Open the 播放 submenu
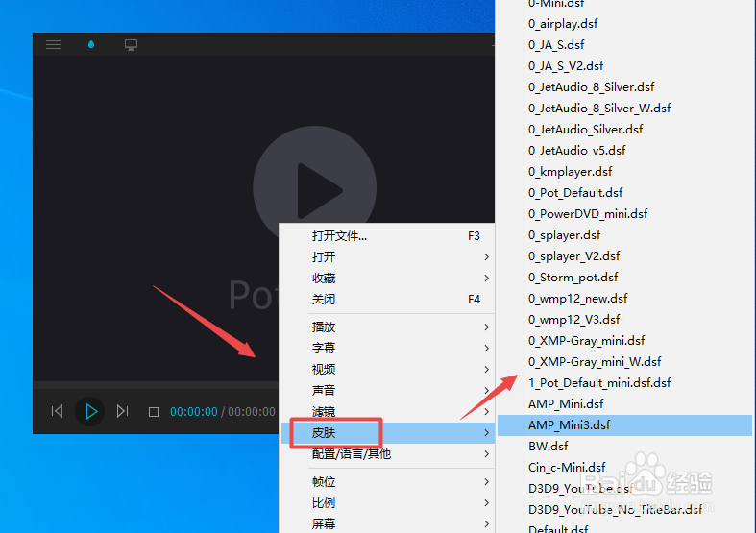This screenshot has width=756, height=533. coord(387,327)
